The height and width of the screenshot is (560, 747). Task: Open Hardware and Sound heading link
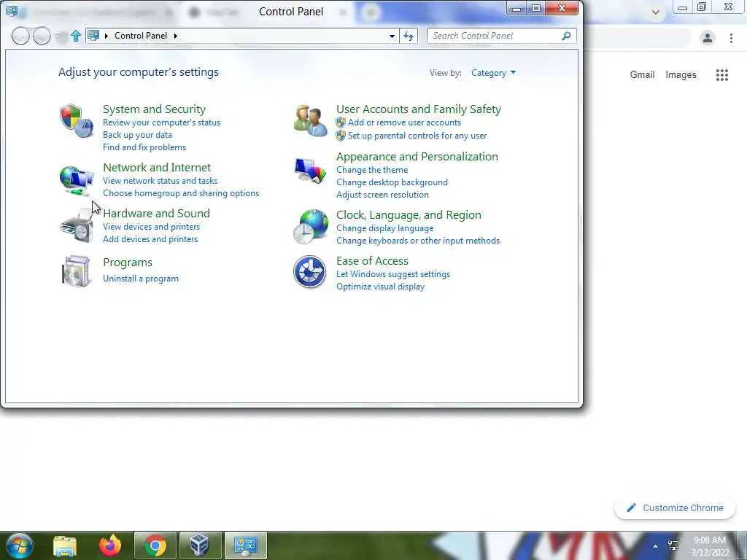(156, 214)
